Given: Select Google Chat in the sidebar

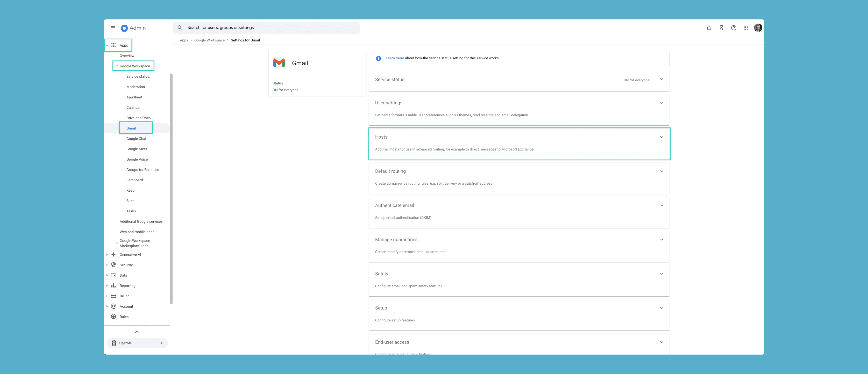Looking at the screenshot, I should tap(136, 139).
